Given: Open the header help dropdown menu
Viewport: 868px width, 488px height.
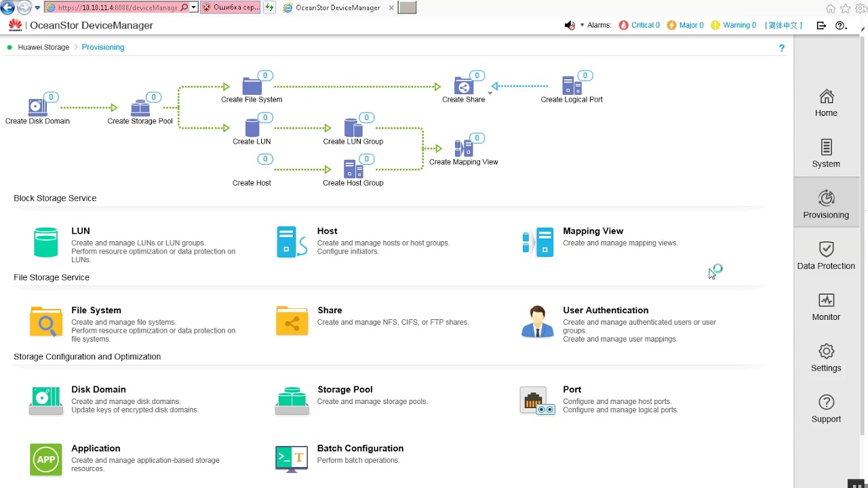Looking at the screenshot, I should pos(842,25).
